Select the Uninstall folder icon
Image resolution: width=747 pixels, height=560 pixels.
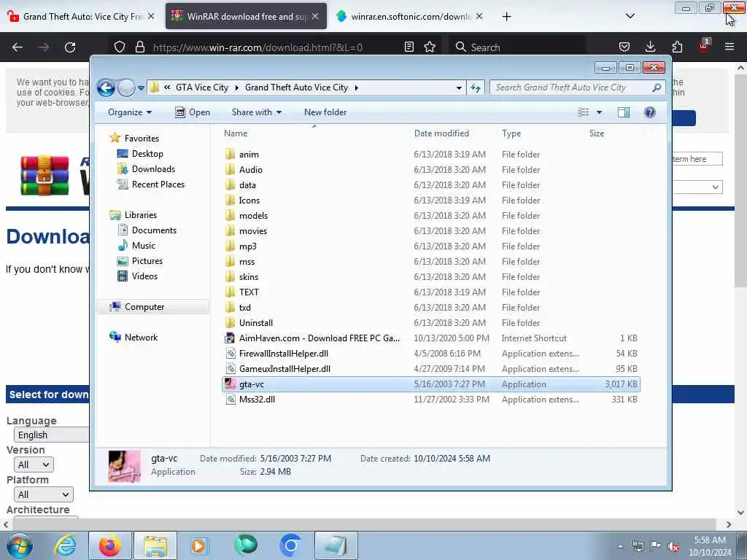(230, 323)
